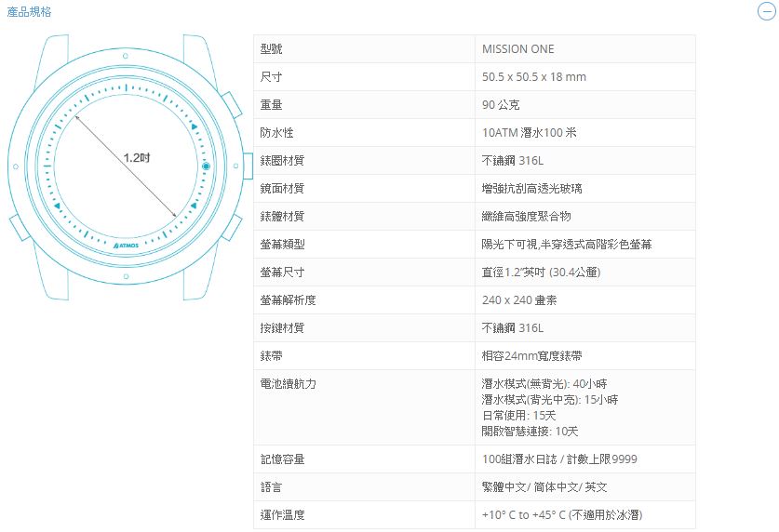Click the 錶圈材質 row label
The height and width of the screenshot is (532, 779).
point(282,160)
